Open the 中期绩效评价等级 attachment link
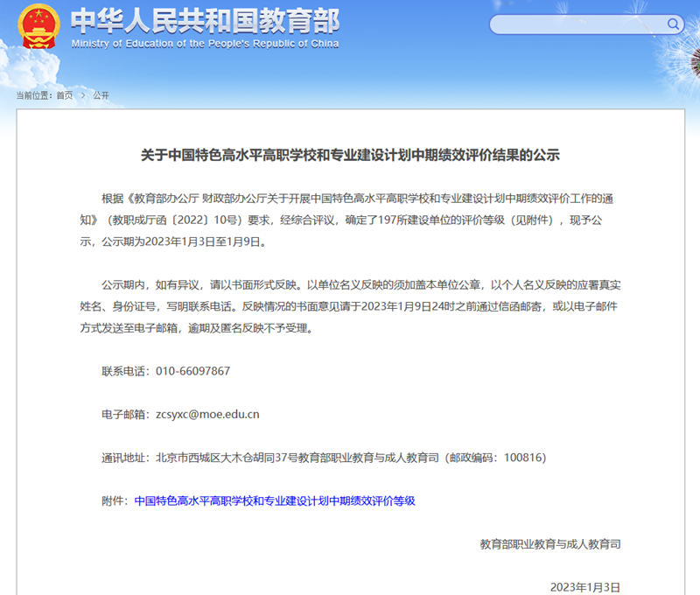The image size is (700, 595). pos(274,501)
